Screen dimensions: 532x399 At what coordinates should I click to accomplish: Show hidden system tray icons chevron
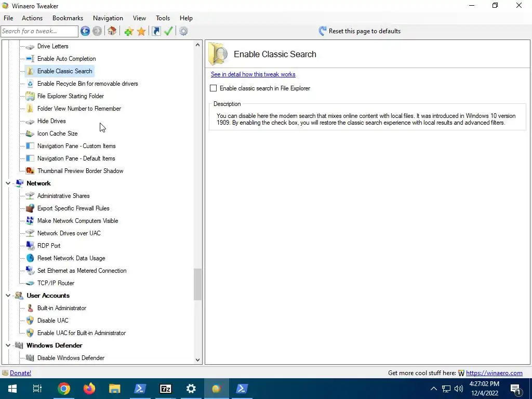click(434, 389)
